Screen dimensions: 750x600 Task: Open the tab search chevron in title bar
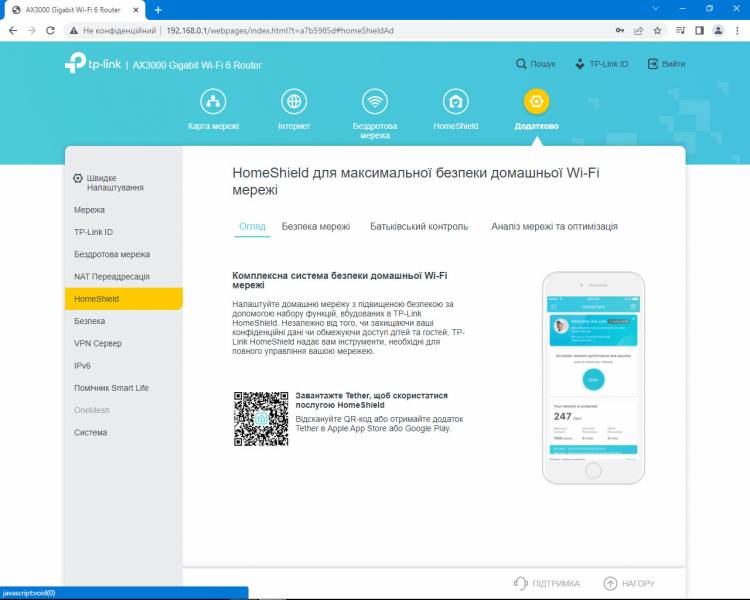click(x=655, y=9)
